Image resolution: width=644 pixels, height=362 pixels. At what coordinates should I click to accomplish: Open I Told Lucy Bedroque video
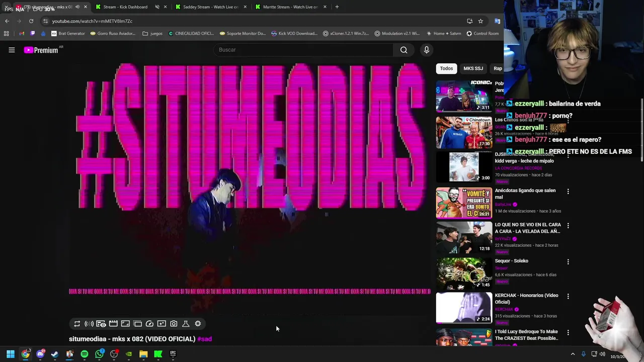click(x=527, y=335)
